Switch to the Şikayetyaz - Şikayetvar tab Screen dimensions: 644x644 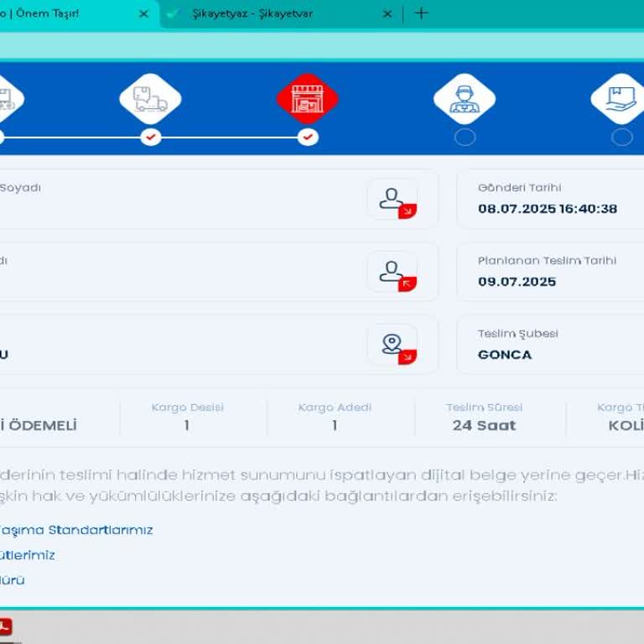pyautogui.click(x=268, y=13)
